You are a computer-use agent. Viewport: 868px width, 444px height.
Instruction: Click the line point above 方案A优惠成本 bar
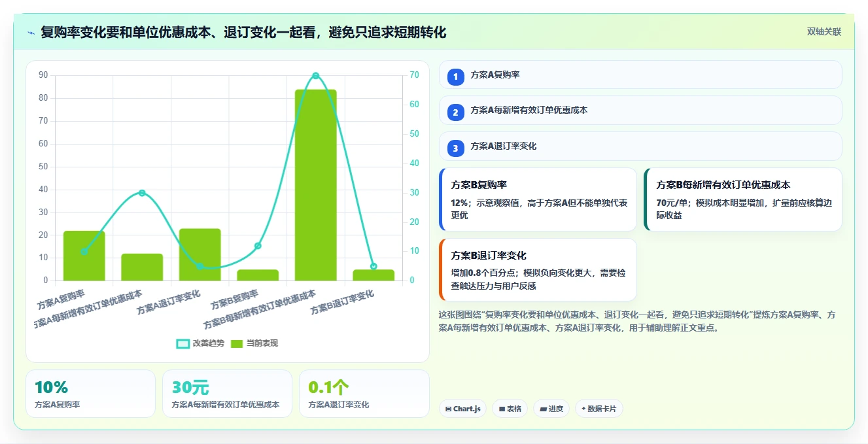tap(142, 193)
